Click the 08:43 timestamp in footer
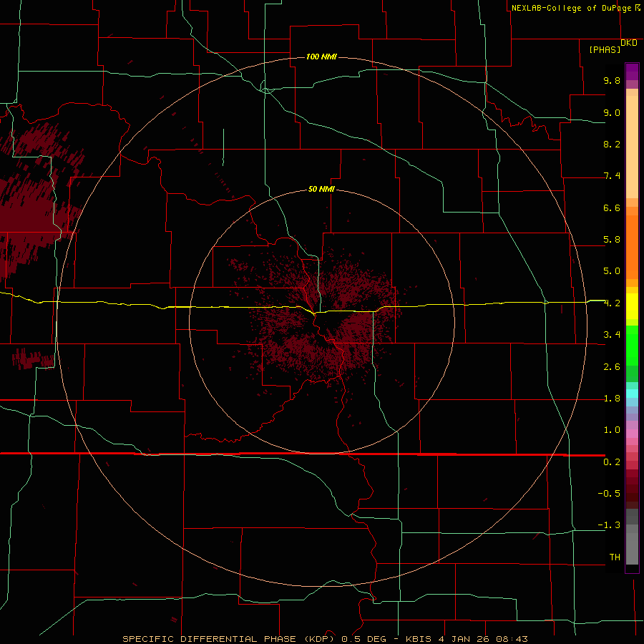This screenshot has width=644, height=644. tap(512, 639)
